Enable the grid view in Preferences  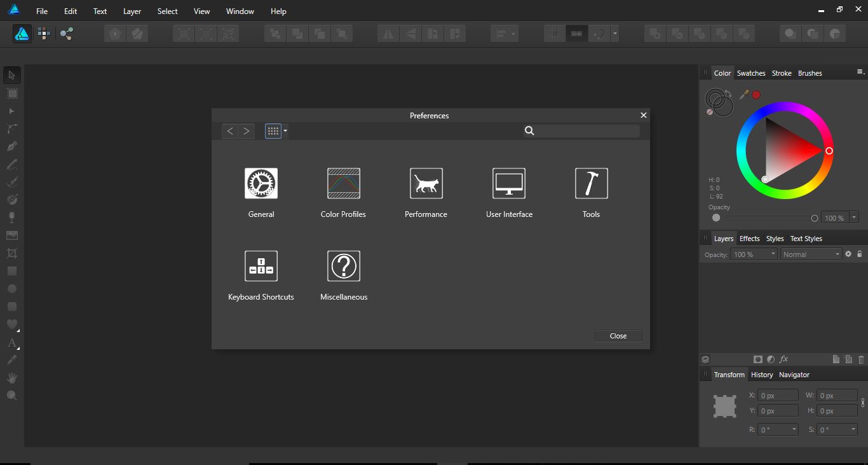(x=273, y=131)
